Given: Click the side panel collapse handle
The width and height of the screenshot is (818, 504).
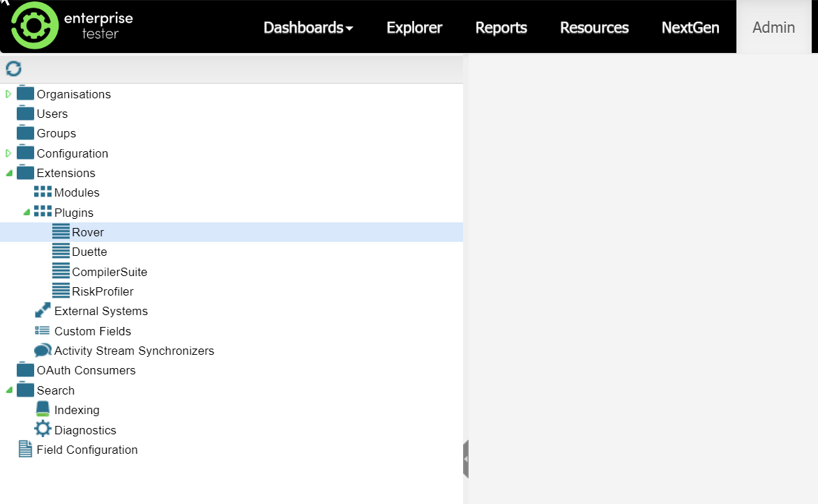Looking at the screenshot, I should 466,459.
